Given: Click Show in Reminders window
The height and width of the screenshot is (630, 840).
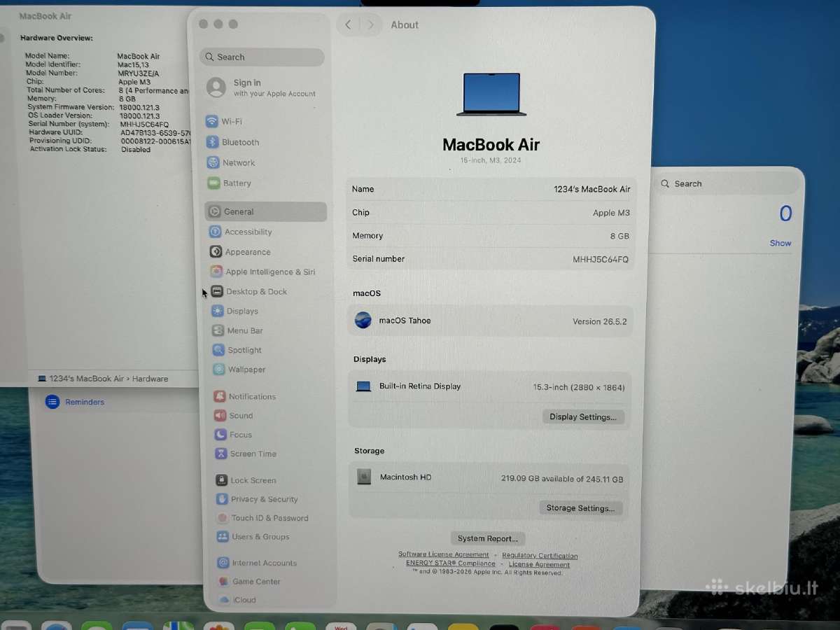Looking at the screenshot, I should click(x=780, y=243).
